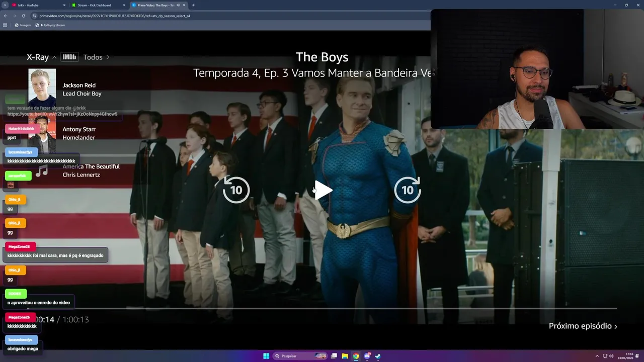Open the Udhyog Stream bookmark
The image size is (644, 362).
50,25
